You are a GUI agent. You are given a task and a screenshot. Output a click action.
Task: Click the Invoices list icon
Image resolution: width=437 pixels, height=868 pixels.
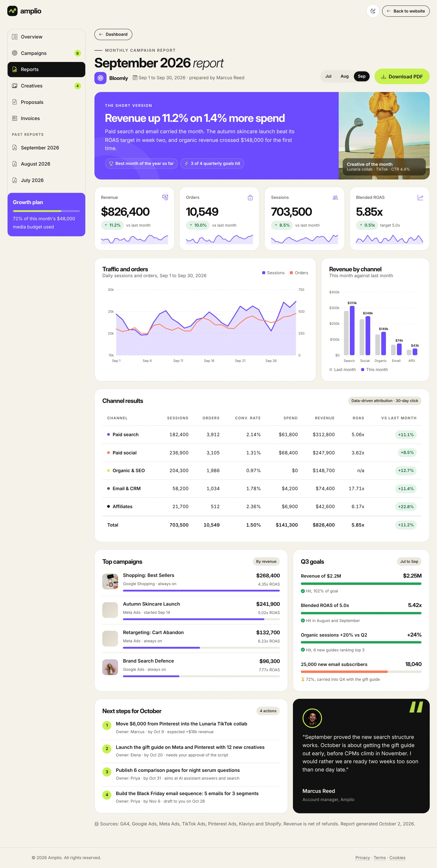[15, 118]
